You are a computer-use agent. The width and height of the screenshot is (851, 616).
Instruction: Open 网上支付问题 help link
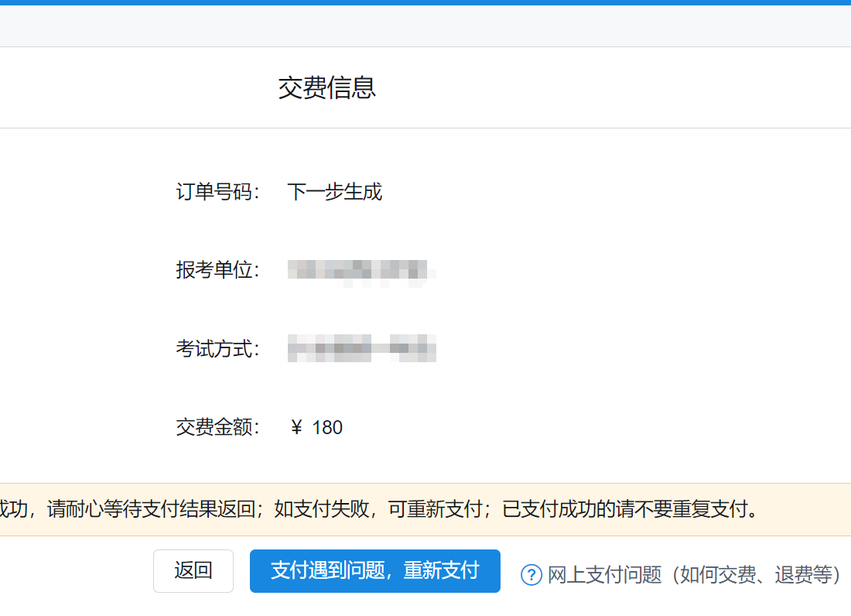click(694, 574)
